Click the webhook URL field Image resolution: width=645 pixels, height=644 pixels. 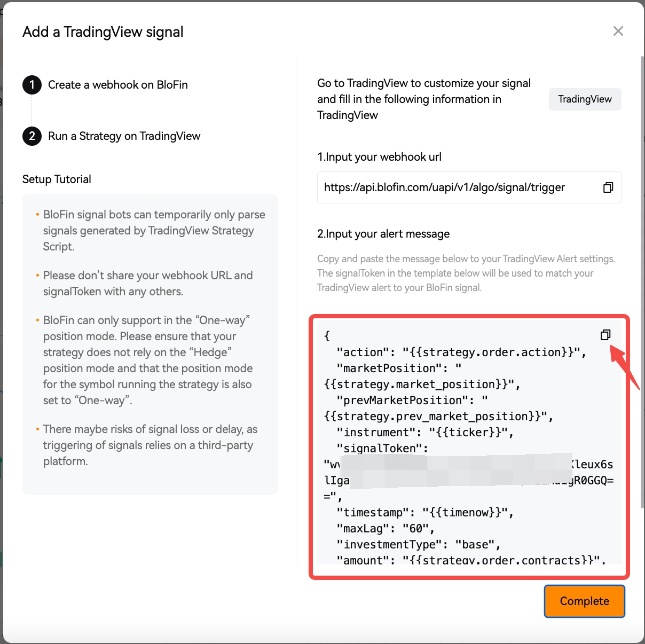click(x=469, y=187)
